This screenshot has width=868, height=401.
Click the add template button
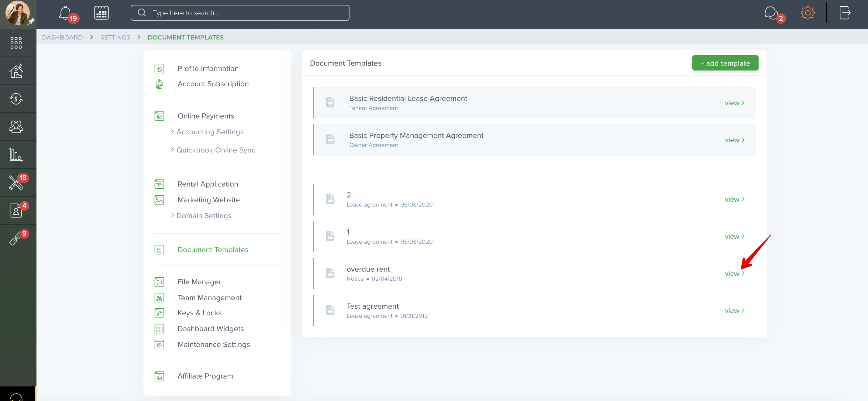pos(725,63)
